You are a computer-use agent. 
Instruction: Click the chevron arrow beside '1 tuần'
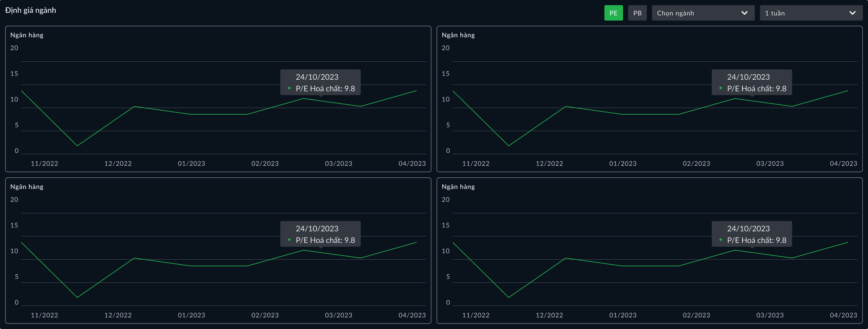point(852,13)
